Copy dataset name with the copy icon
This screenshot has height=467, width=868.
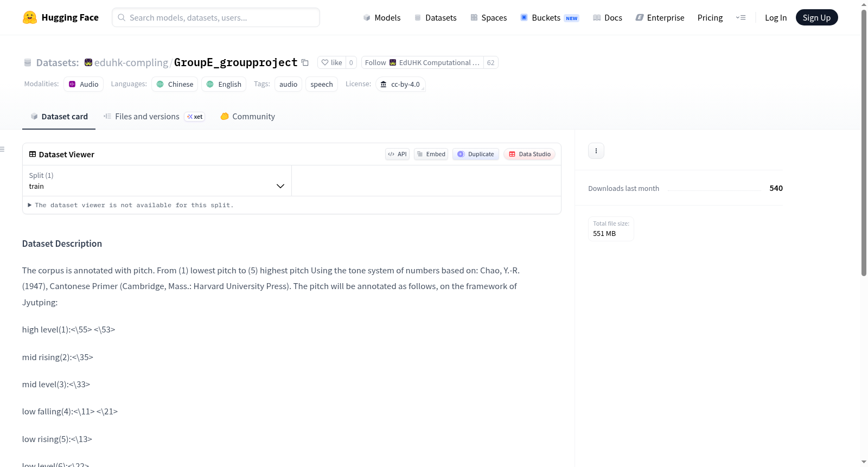click(x=305, y=63)
